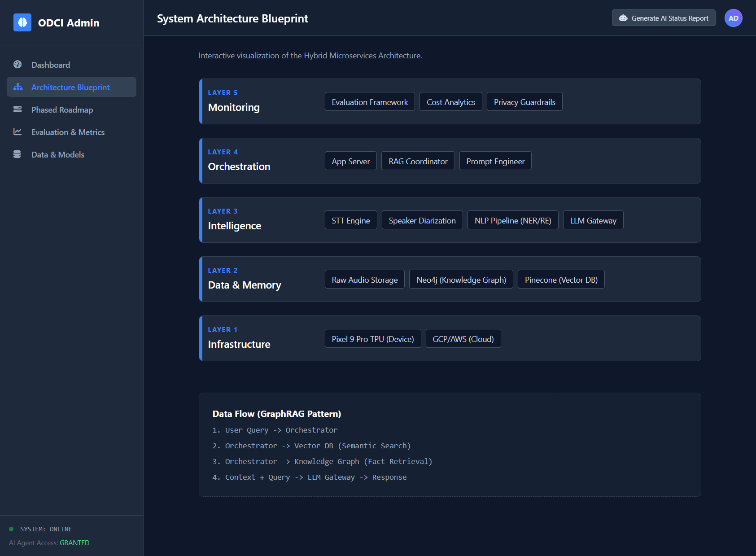
Task: Select the Pinecone (Vector DB) chip
Action: pos(561,280)
